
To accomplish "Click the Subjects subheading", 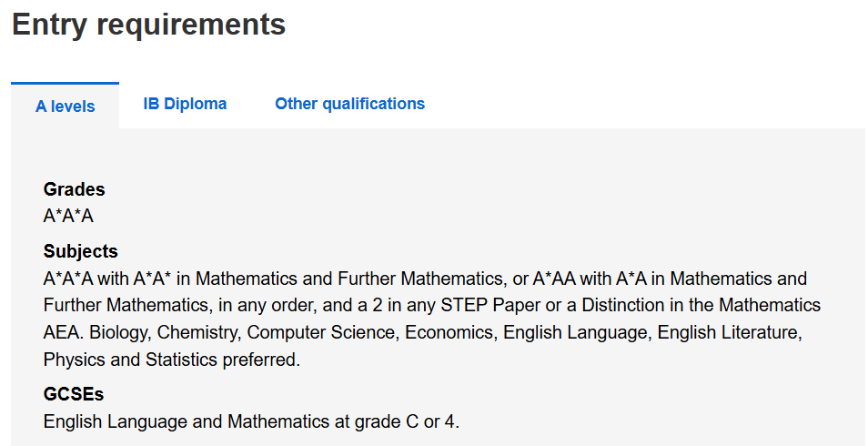I will [80, 251].
